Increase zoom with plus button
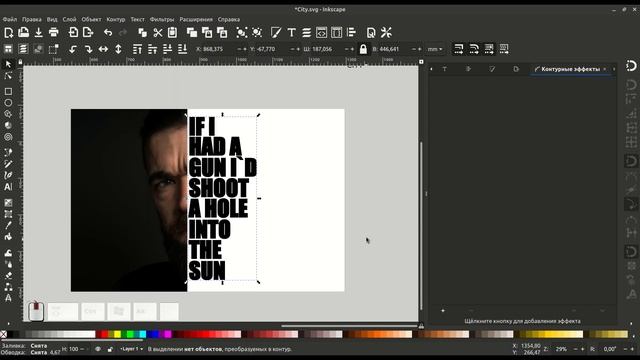 point(582,349)
